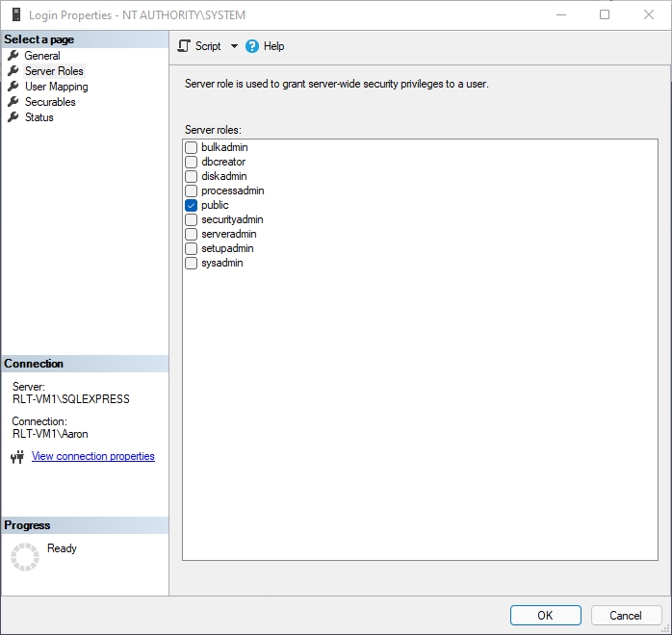This screenshot has width=672, height=635.
Task: Open the Securables page
Action: tap(50, 102)
